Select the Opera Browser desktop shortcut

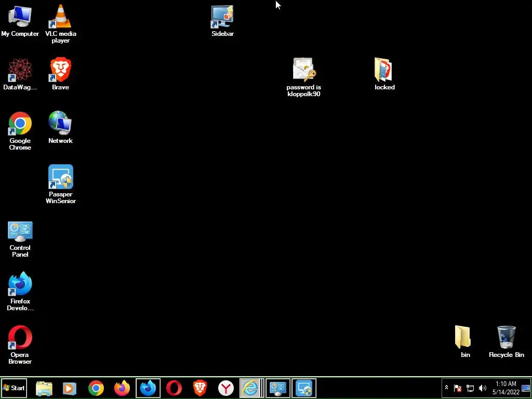[20, 345]
